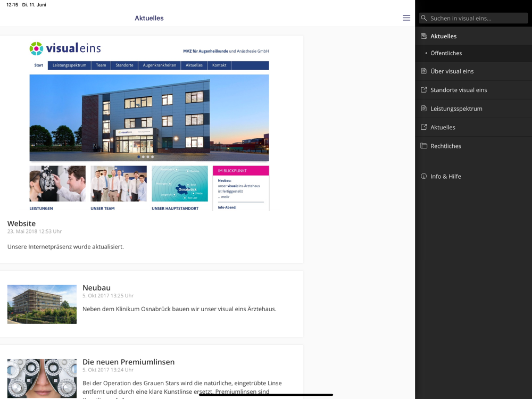Select Leistungsspektrum in the sidebar

click(473, 109)
